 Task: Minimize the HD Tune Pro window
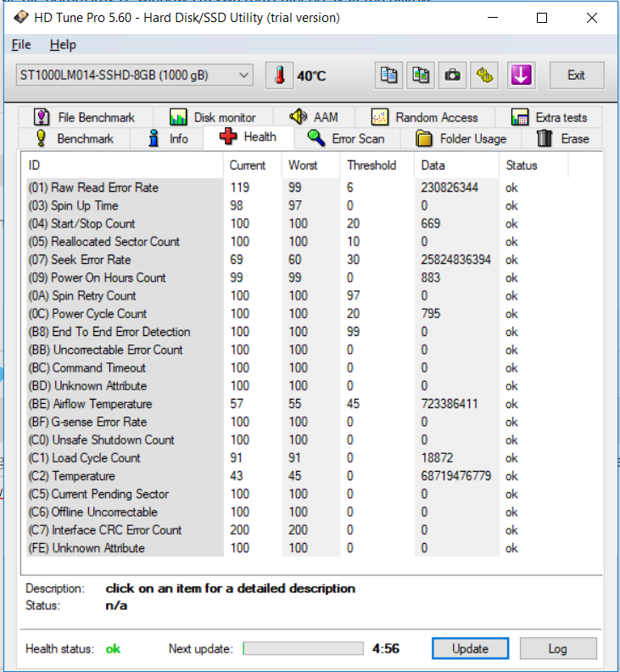(x=493, y=18)
